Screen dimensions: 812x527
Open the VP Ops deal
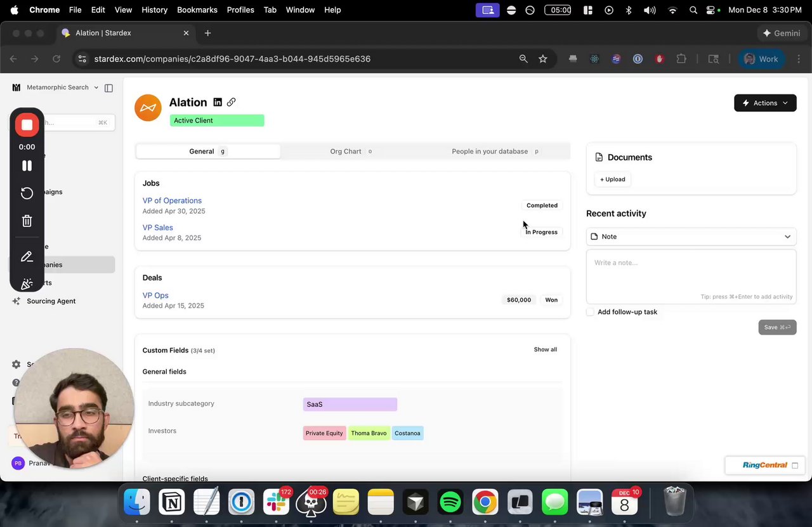point(155,296)
